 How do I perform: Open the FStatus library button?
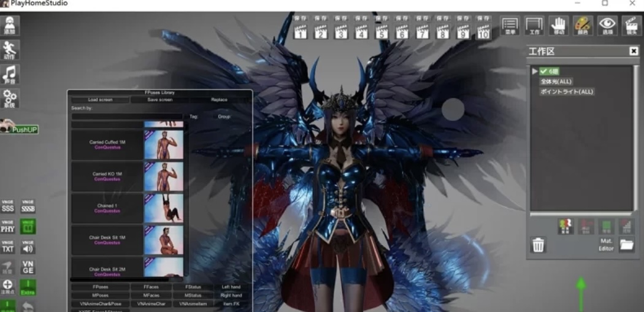click(193, 287)
